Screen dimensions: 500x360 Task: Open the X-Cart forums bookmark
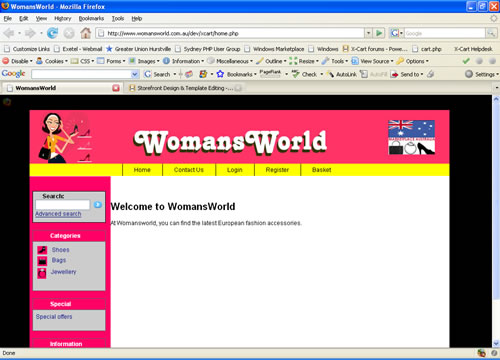click(375, 49)
